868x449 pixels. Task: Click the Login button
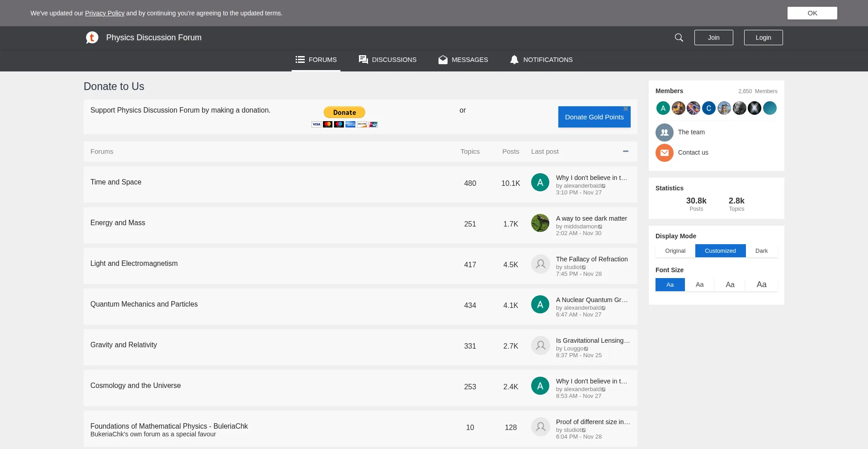pos(763,38)
